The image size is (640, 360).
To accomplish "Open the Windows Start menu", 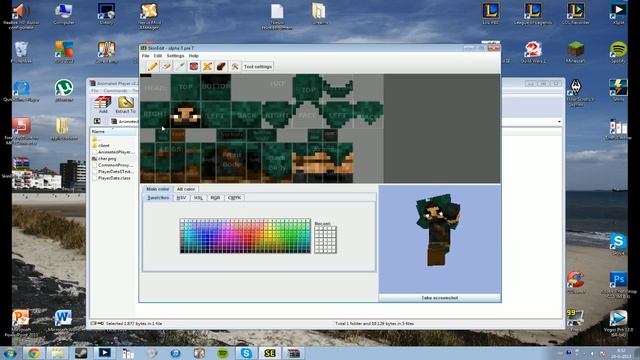I will pos(10,353).
